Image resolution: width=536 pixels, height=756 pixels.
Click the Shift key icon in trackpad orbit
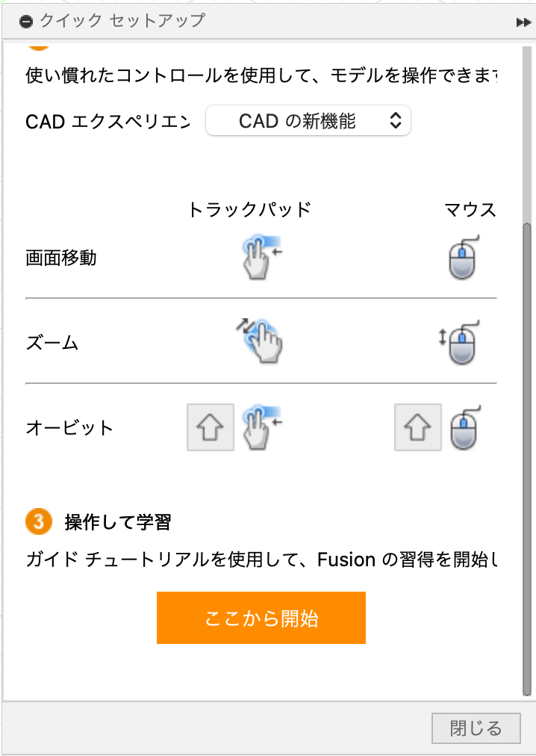tap(211, 427)
